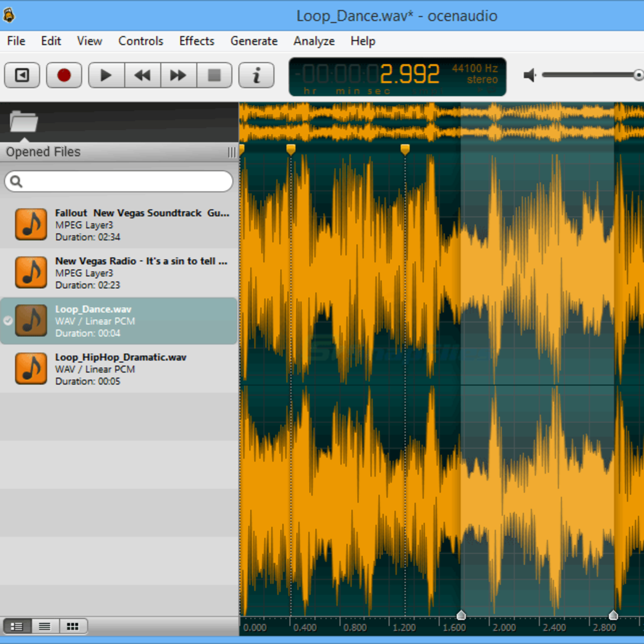Select New Vegas Radio It's a sin file
644x644 pixels.
(119, 273)
